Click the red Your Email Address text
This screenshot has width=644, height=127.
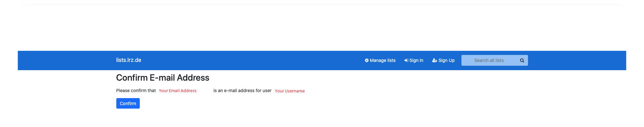pos(177,91)
